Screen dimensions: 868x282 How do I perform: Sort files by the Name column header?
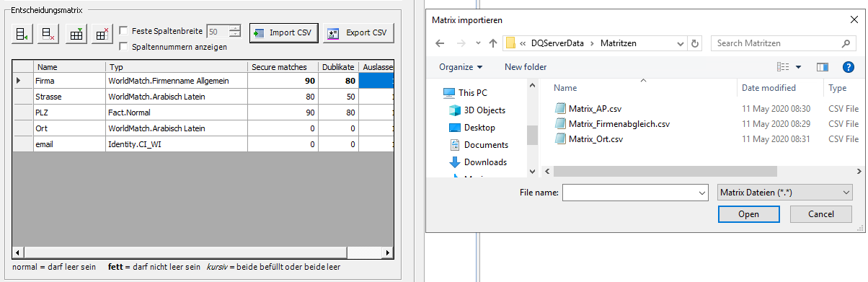[x=643, y=88]
